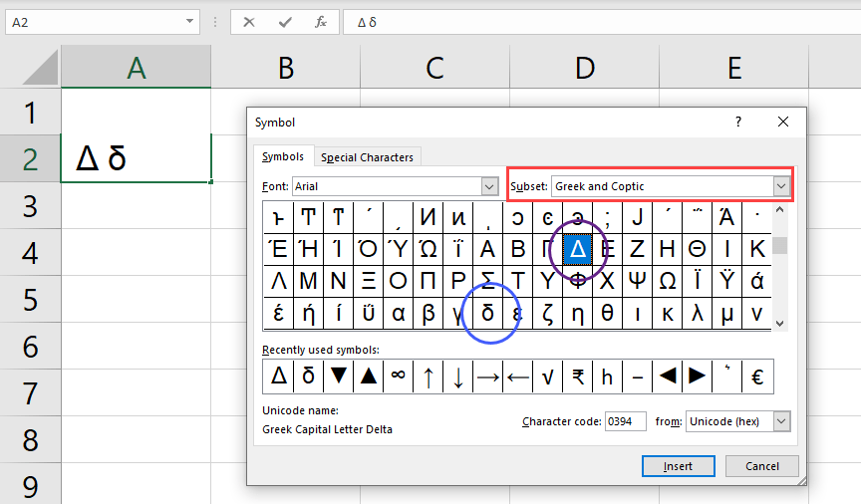The width and height of the screenshot is (861, 504).
Task: Click the Insert button
Action: 679,466
